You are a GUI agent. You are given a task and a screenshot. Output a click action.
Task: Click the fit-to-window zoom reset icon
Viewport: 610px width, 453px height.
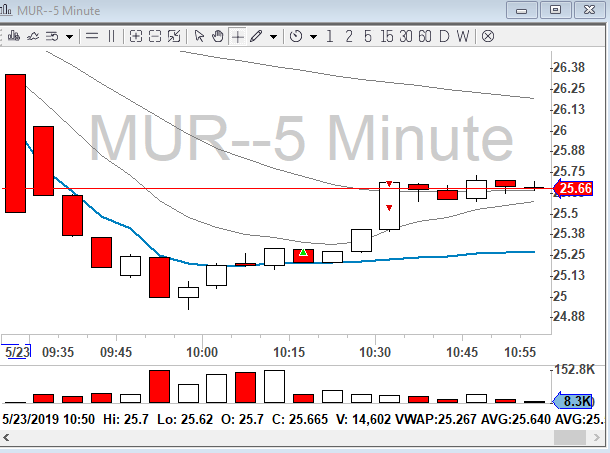pyautogui.click(x=174, y=36)
